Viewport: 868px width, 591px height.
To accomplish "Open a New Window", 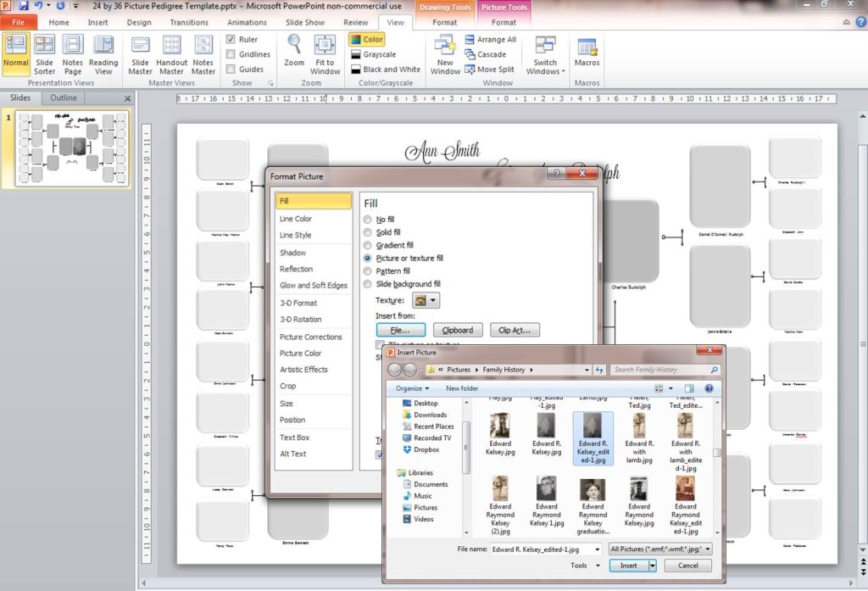I will (x=445, y=53).
